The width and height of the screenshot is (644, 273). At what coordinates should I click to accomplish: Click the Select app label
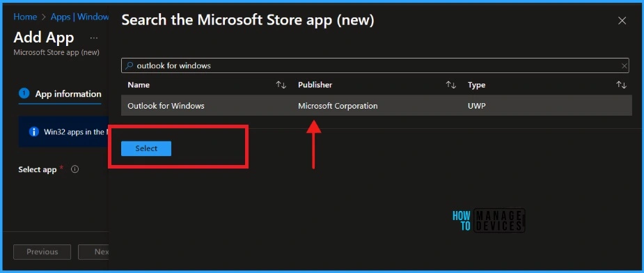tap(38, 169)
